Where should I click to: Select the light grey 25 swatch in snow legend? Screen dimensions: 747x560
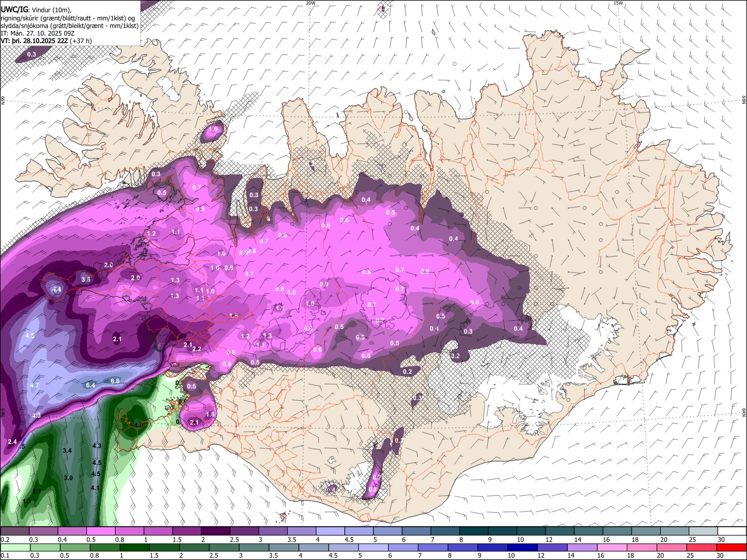703,531
